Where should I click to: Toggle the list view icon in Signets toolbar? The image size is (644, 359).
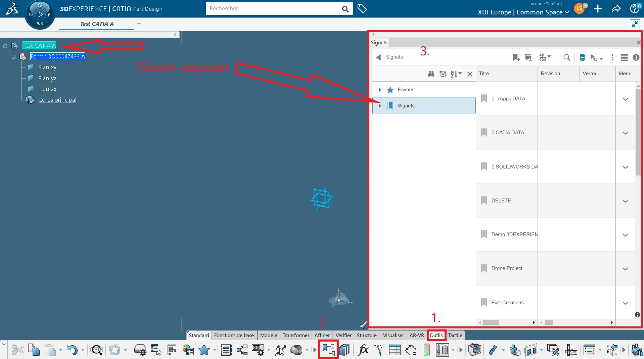coord(624,57)
